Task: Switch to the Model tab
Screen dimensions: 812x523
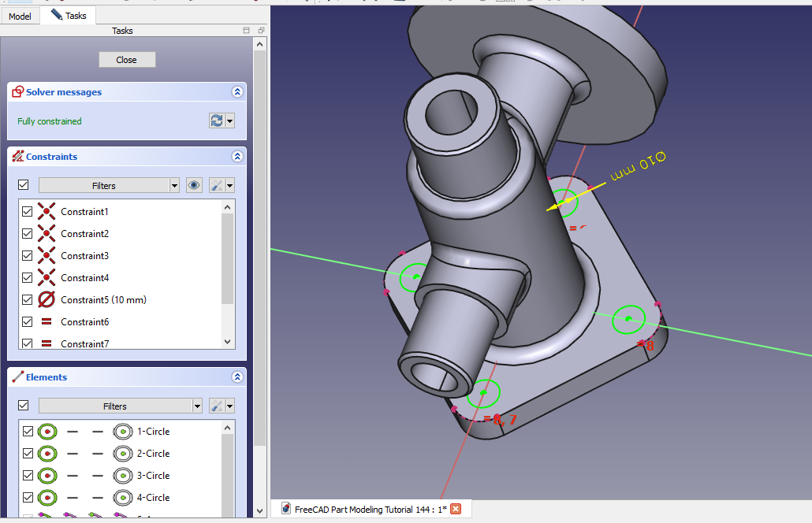Action: point(20,16)
